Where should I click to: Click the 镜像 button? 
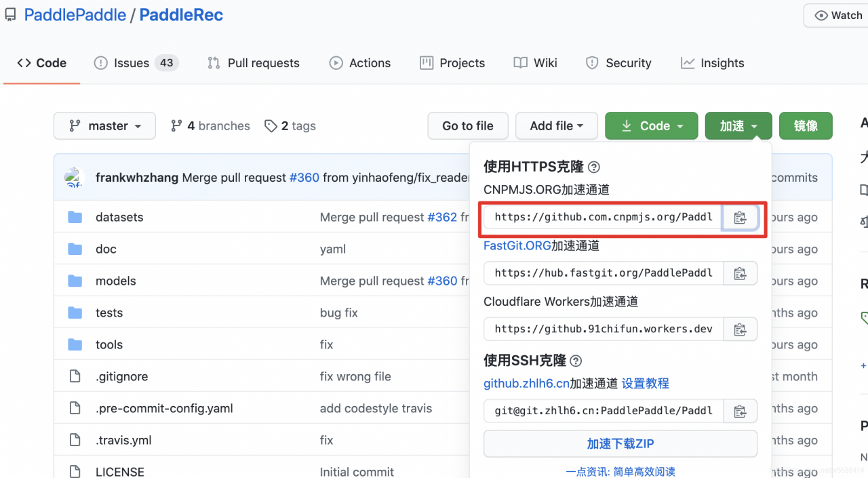tap(806, 126)
